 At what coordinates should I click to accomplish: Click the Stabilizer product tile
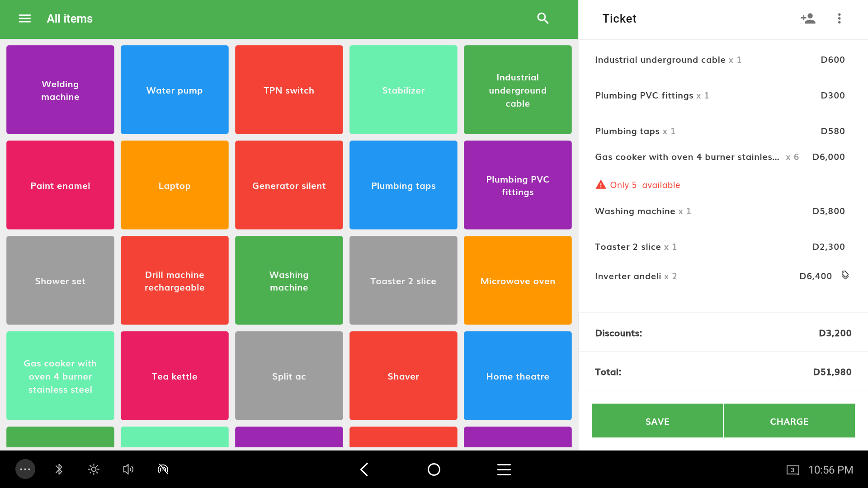404,89
